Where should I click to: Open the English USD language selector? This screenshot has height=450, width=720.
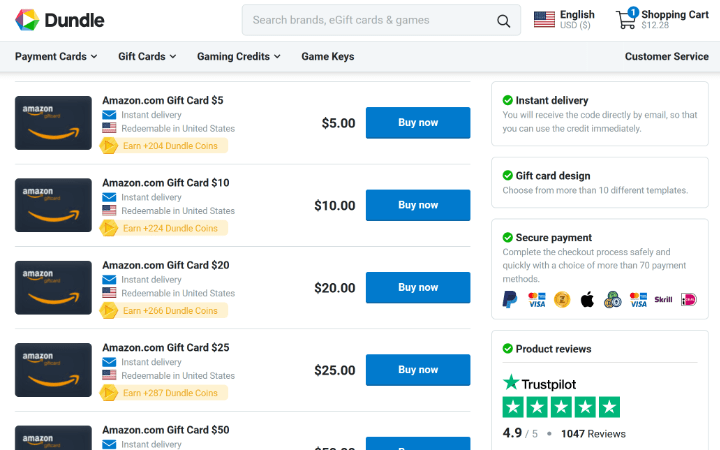tap(564, 20)
